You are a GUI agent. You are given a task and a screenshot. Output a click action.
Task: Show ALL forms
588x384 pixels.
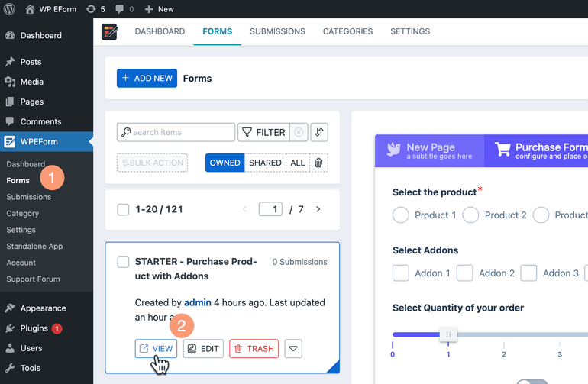298,163
